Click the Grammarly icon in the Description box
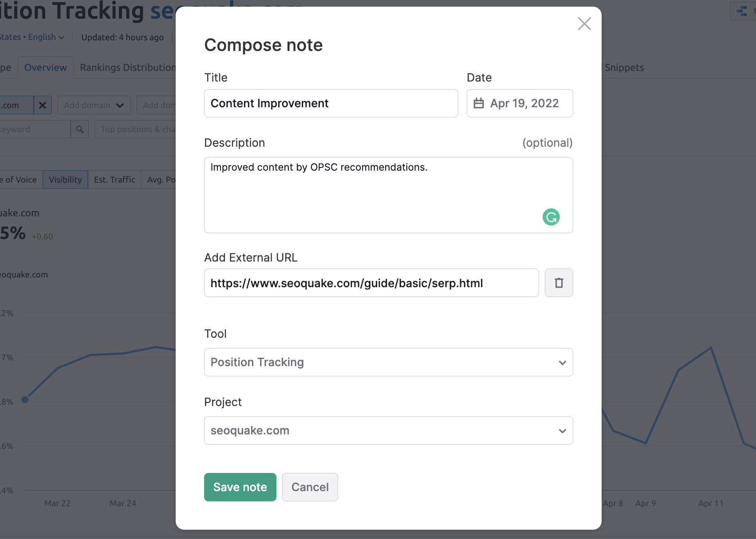 [x=551, y=217]
